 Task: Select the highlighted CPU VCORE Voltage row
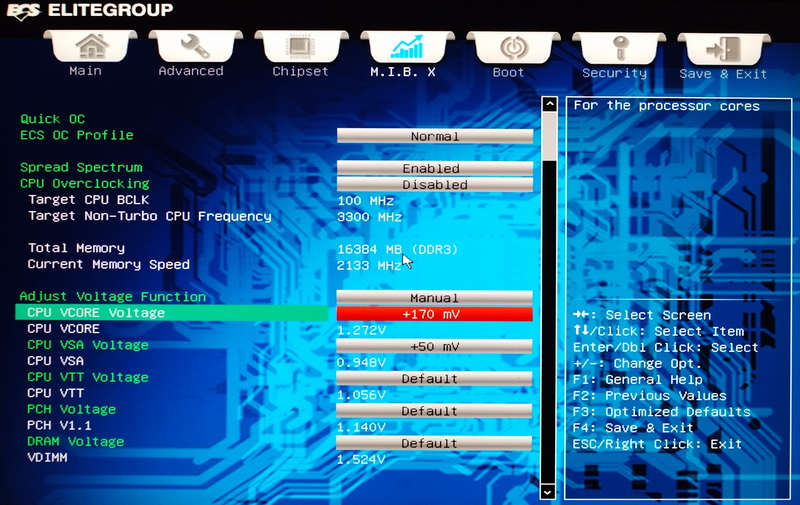[171, 313]
